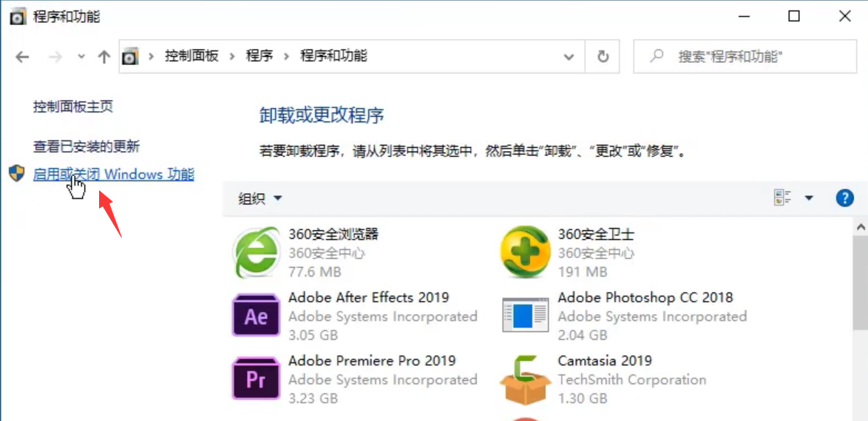The height and width of the screenshot is (421, 868).
Task: Expand the 组织 dropdown menu
Action: point(260,198)
